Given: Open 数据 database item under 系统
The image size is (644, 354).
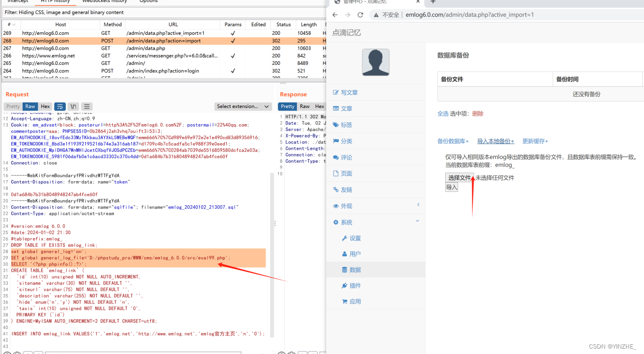Looking at the screenshot, I should pyautogui.click(x=351, y=270).
